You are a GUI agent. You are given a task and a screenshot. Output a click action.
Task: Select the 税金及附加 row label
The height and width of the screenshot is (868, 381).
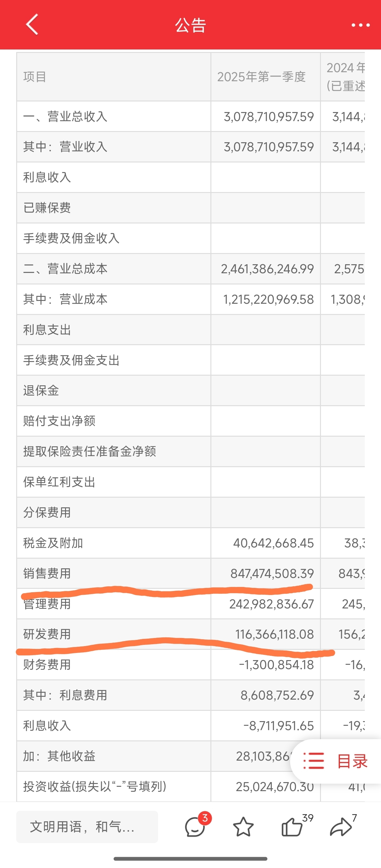tap(53, 543)
